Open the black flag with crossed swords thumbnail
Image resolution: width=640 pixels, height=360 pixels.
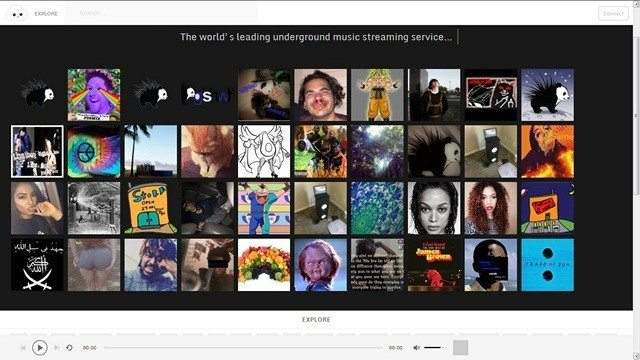[37, 265]
